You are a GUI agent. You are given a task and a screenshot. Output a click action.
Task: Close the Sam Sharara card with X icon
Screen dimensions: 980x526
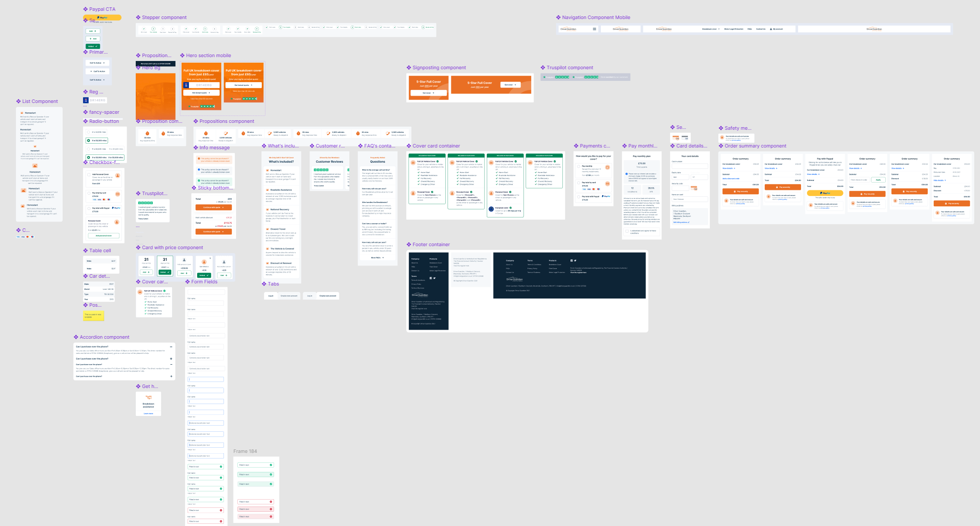click(x=211, y=258)
